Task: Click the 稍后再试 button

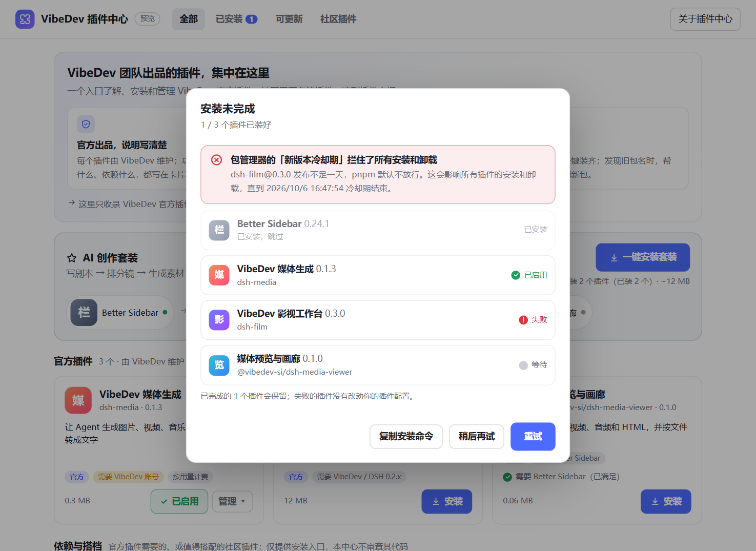Action: tap(477, 436)
